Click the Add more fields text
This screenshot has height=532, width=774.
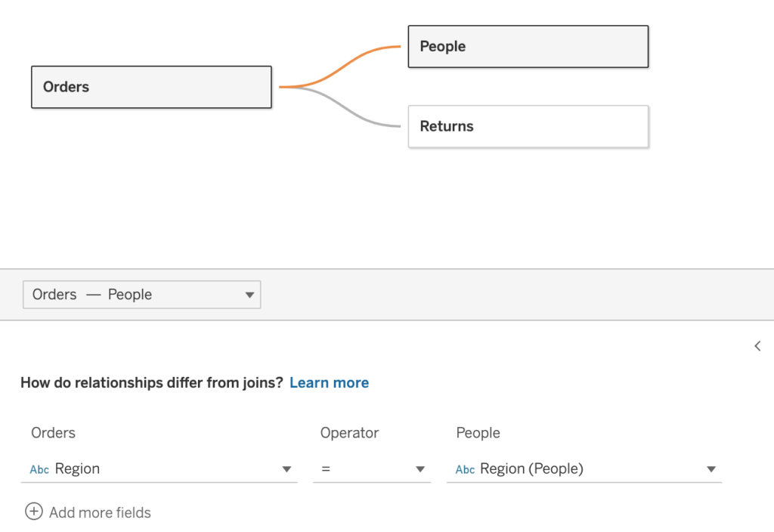coord(100,512)
